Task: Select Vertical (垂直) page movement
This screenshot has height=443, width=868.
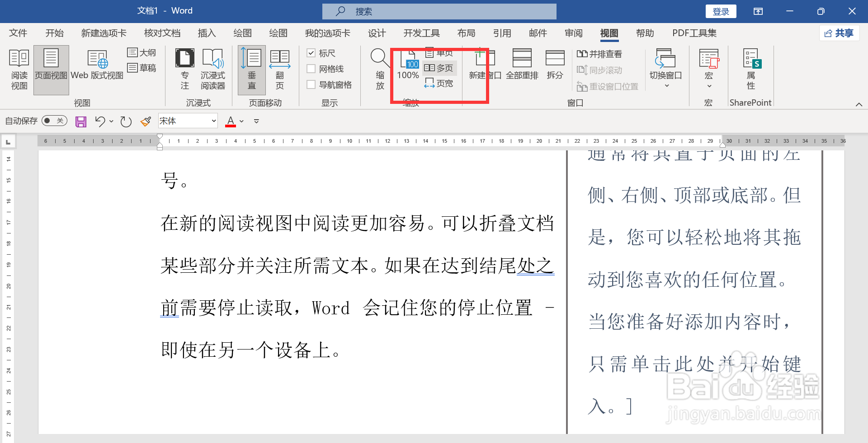Action: 252,70
